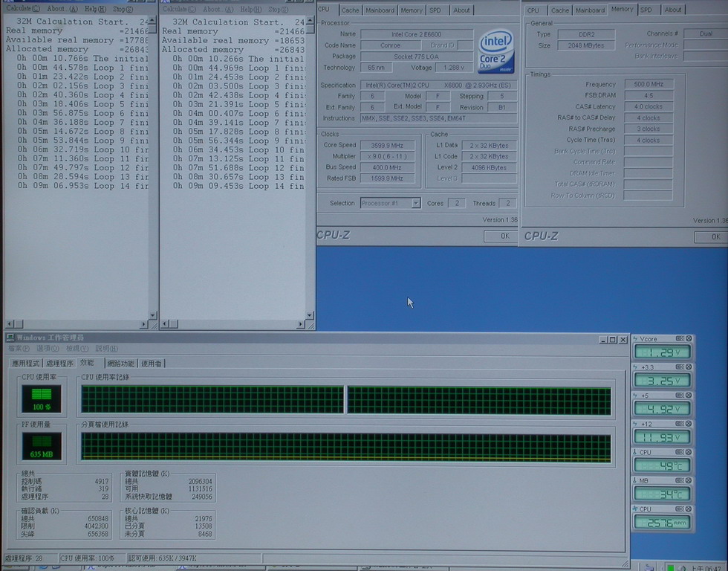Image resolution: width=728 pixels, height=571 pixels.
Task: Open Help menu in right Super PI window
Action: 251,9
